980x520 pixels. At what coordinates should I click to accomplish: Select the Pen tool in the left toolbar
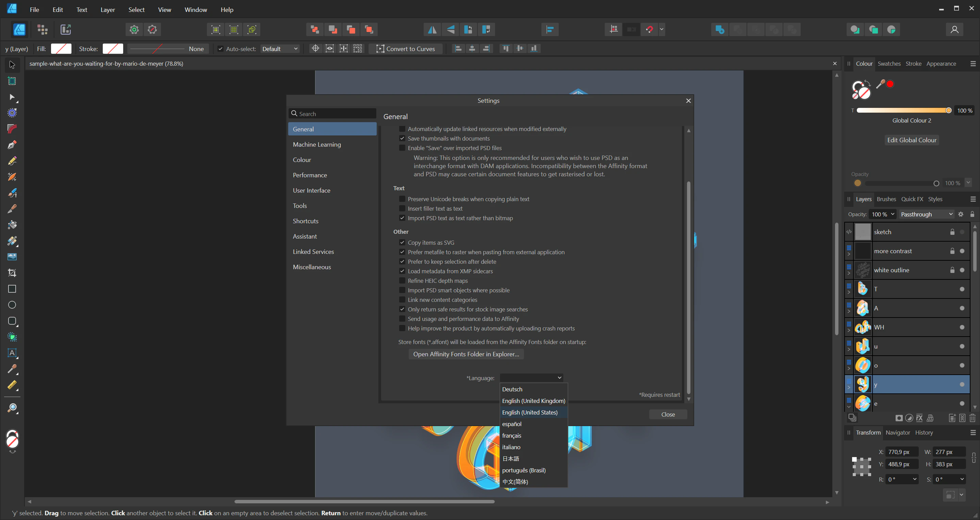[12, 145]
